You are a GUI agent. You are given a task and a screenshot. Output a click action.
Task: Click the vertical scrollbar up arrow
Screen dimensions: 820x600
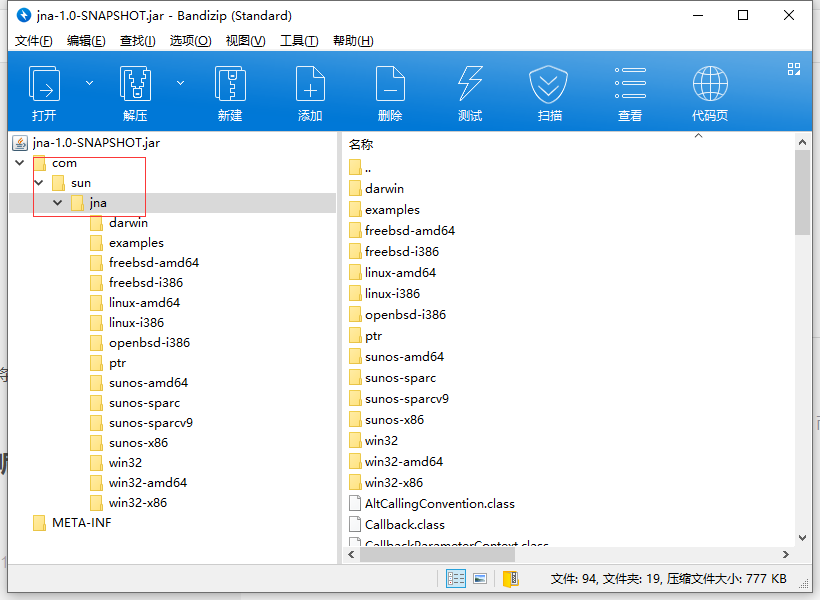click(802, 142)
